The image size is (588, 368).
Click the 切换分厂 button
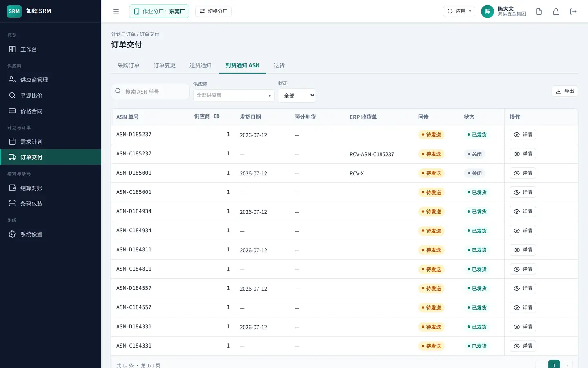coord(213,11)
